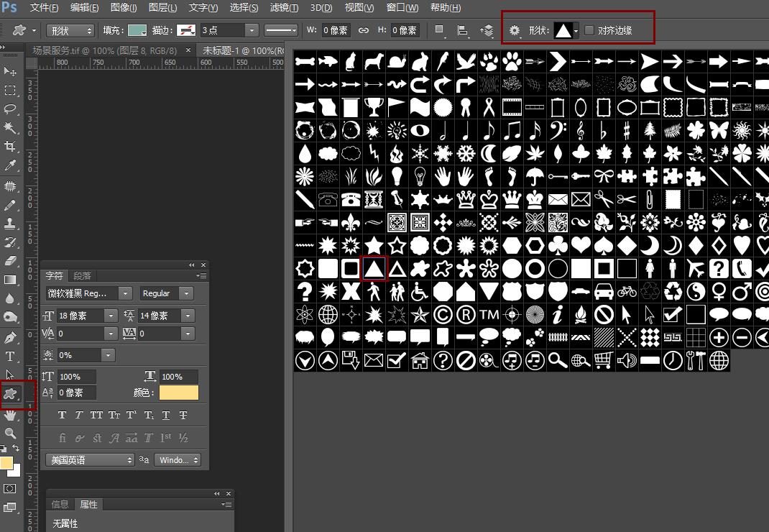The image size is (769, 532).
Task: Click the 颜色 text color swatch
Action: 179,393
